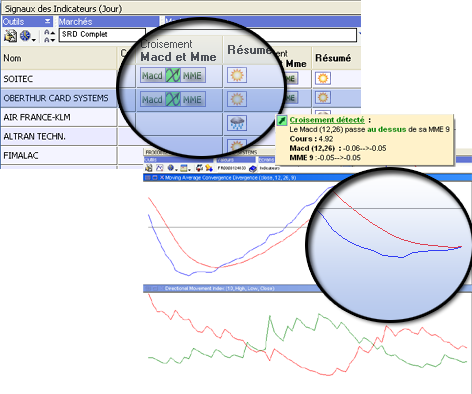
Task: Click the chart line icon in lower toolbar
Action: (x=160, y=168)
